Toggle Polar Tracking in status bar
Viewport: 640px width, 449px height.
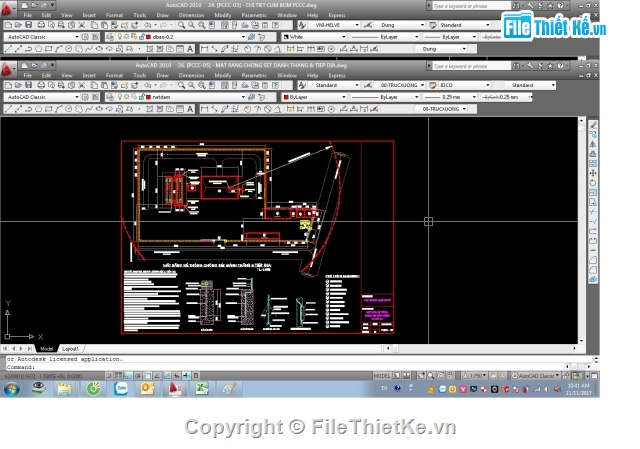pos(138,376)
